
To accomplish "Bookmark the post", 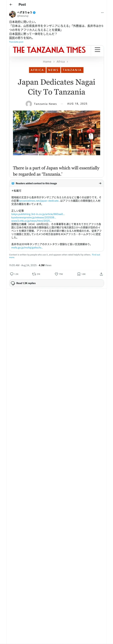I will pyautogui.click(x=79, y=274).
